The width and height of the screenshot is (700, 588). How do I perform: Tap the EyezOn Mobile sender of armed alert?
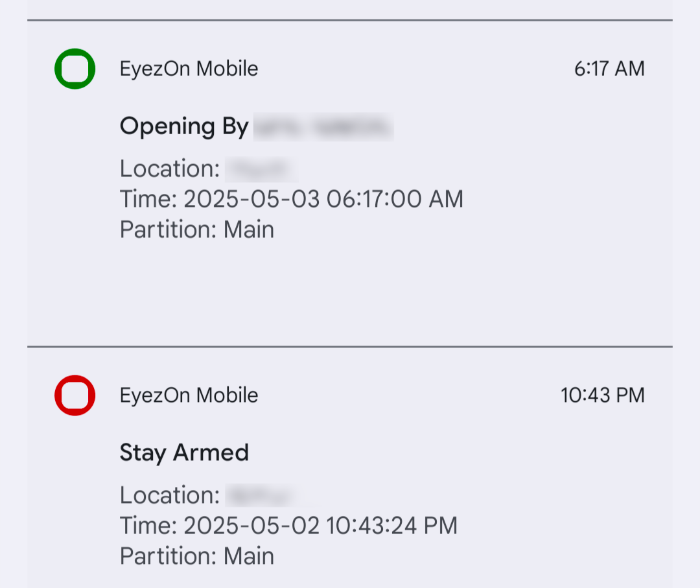click(189, 395)
